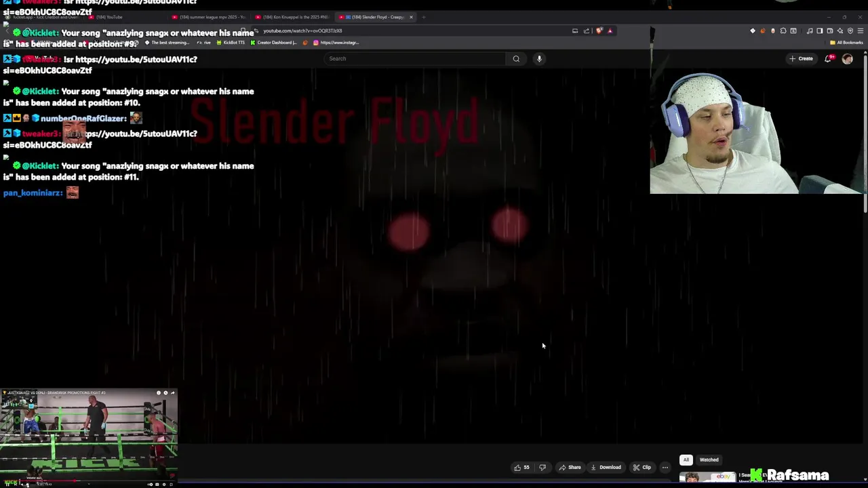868x488 pixels.
Task: Open YouTube notifications bell
Action: click(x=829, y=58)
